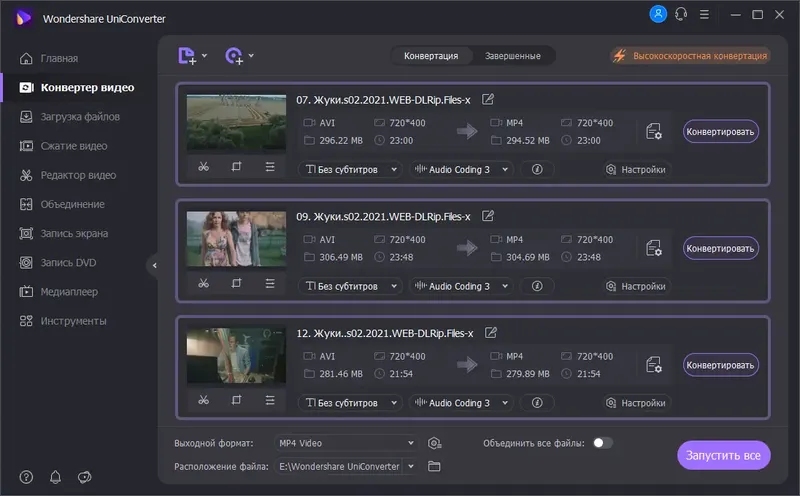Open Audio Coding 3 dropdown for 12. Жуки
The image size is (800, 496).
point(461,403)
